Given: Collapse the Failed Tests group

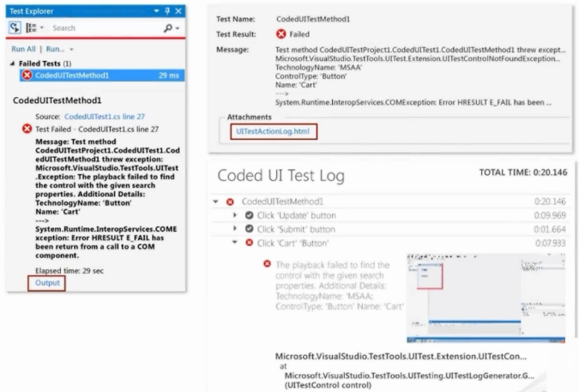Looking at the screenshot, I should (12, 63).
